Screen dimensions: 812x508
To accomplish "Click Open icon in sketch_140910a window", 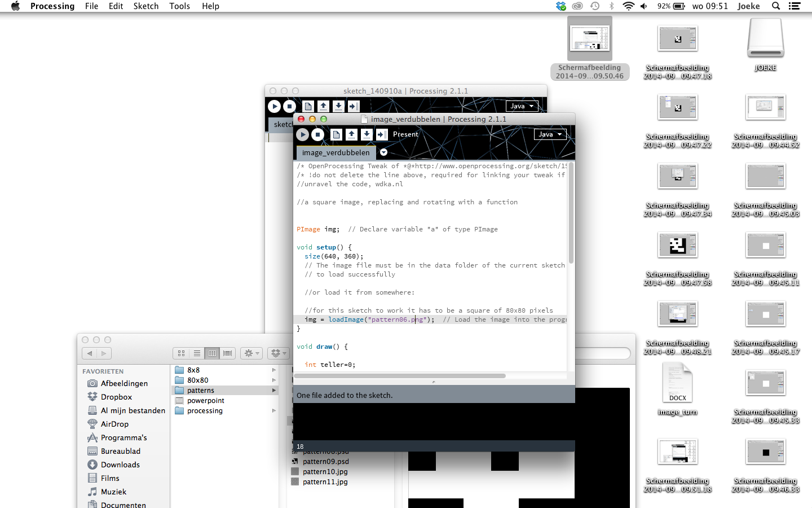I will click(323, 106).
